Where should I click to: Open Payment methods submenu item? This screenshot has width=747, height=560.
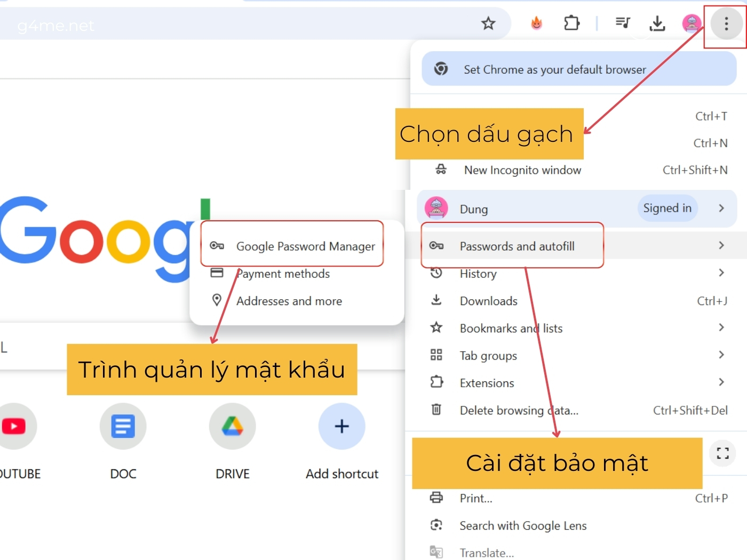click(x=297, y=274)
